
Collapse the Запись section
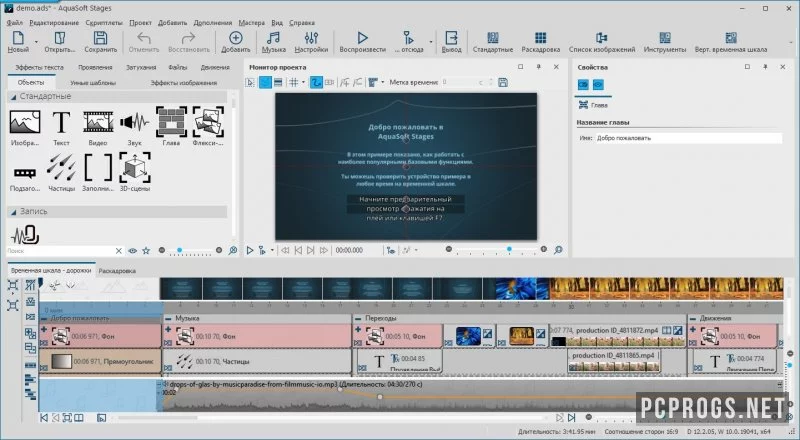(x=14, y=211)
